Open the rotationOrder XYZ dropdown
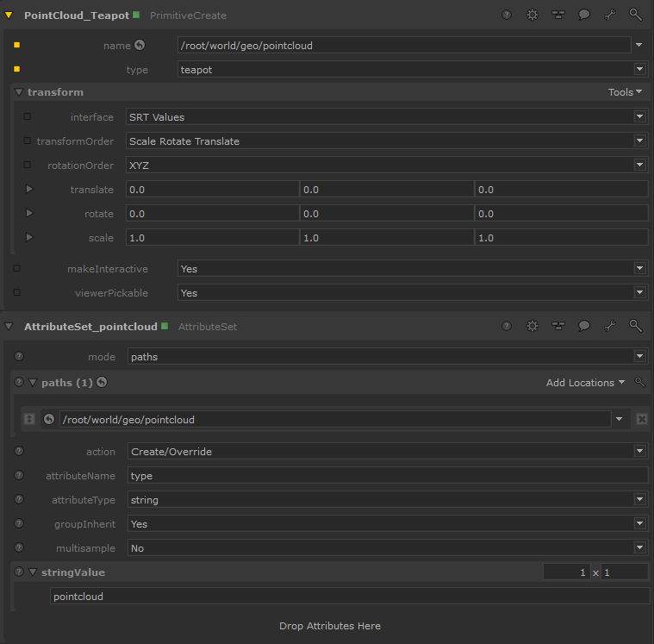The image size is (654, 644). (x=386, y=166)
